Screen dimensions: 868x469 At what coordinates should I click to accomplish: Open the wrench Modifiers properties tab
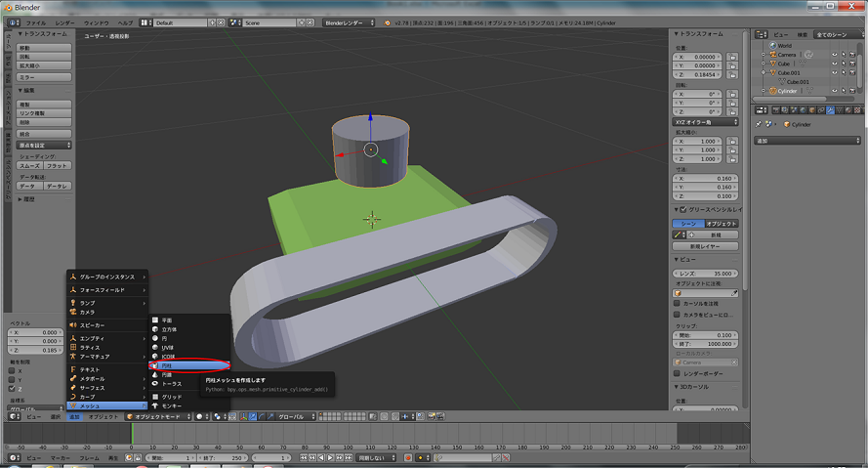(x=829, y=110)
